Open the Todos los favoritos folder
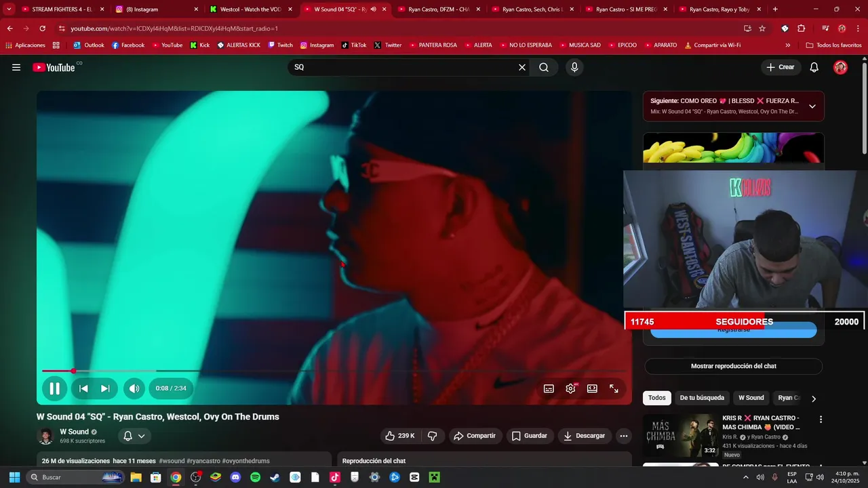 pos(833,45)
